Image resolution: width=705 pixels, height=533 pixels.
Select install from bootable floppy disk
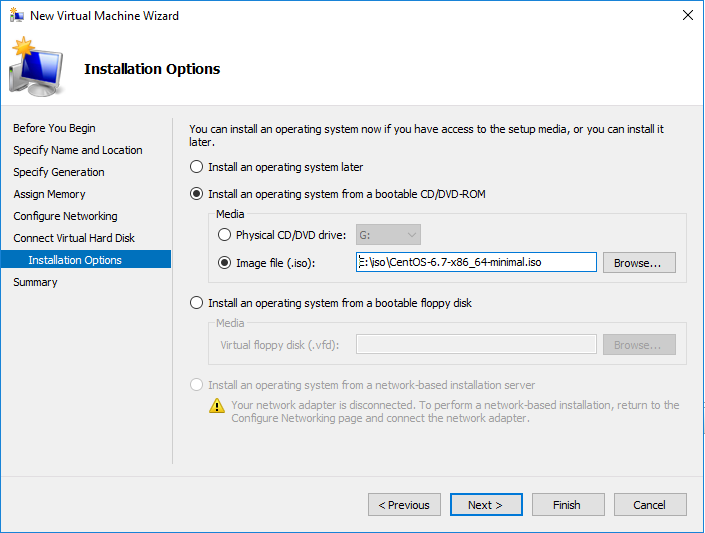point(197,303)
